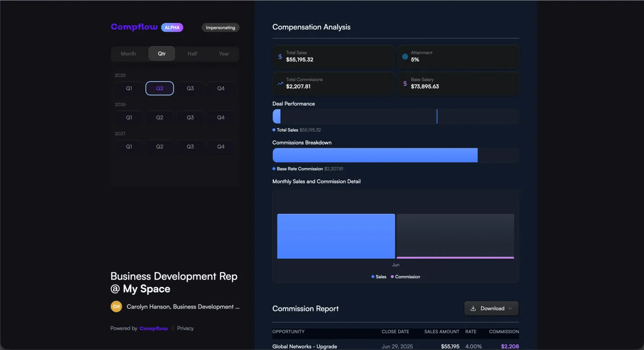This screenshot has width=644, height=350.
Task: Switch to the Half period tab
Action: point(192,54)
